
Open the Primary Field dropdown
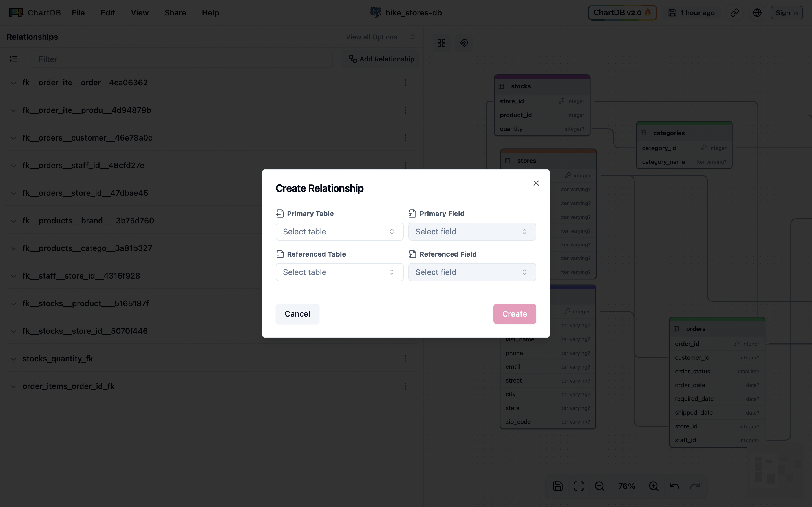(x=472, y=231)
